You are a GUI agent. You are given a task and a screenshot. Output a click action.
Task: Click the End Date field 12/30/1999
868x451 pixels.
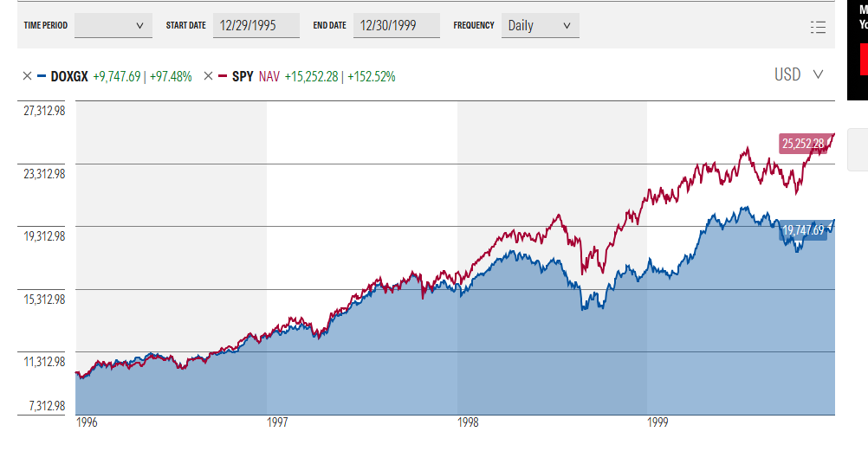click(397, 25)
